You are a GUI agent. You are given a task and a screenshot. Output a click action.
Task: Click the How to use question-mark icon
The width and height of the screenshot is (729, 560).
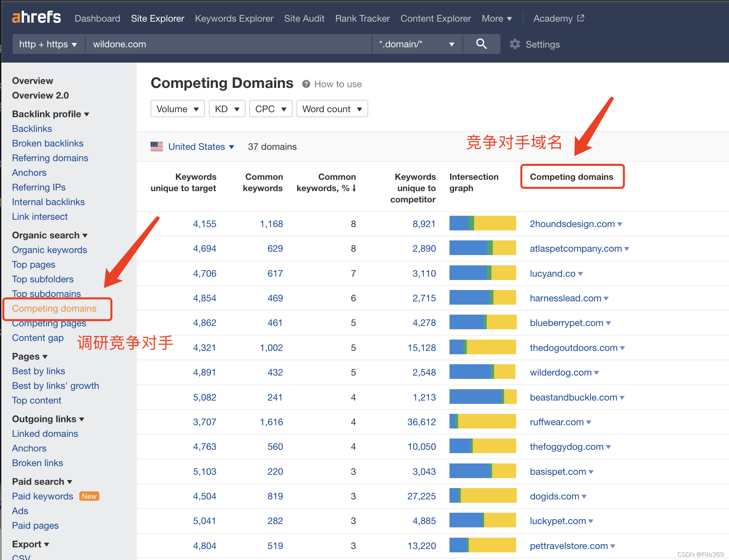tap(306, 84)
